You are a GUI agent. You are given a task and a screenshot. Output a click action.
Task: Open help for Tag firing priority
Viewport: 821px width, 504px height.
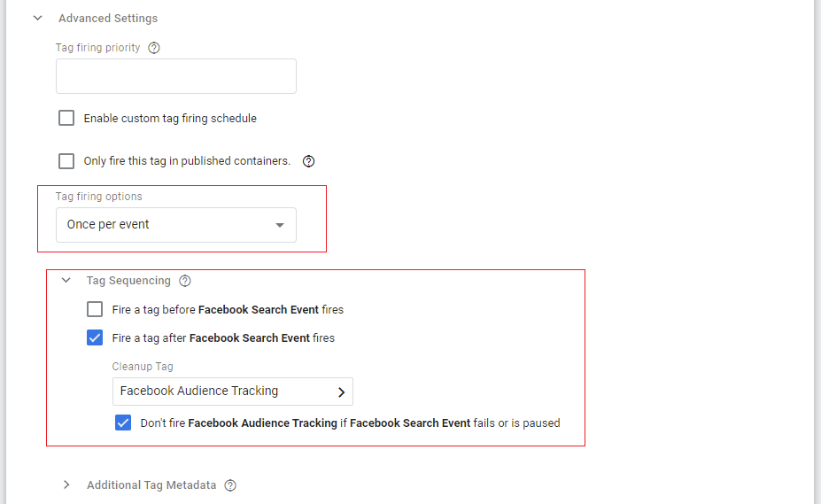point(154,48)
